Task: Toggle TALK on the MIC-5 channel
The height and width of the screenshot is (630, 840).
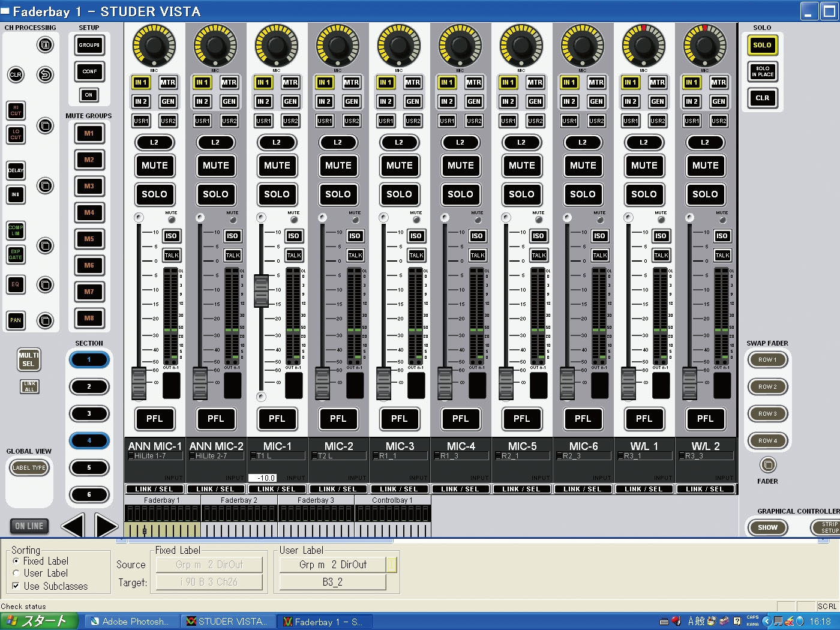Action: (x=539, y=256)
